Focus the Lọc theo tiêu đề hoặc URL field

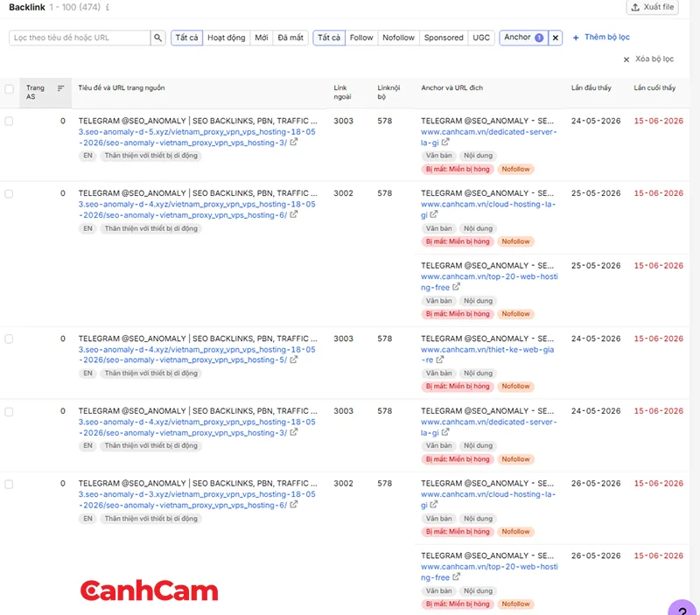[80, 38]
